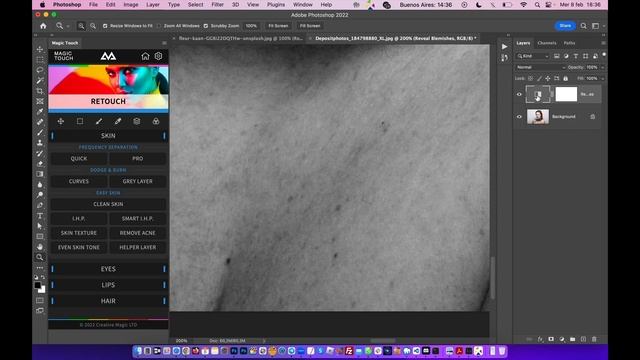Select the Lasso tool
Viewport: 640px width, 360px height.
(40, 70)
